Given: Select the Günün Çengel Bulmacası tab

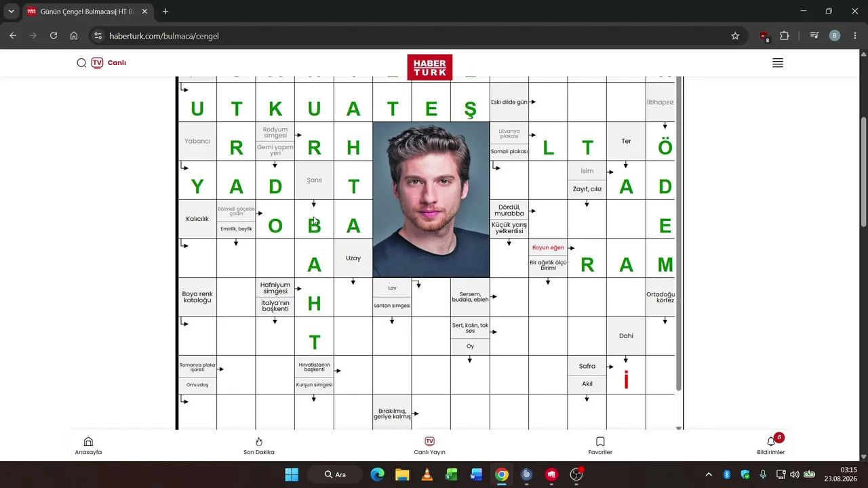Looking at the screenshot, I should pyautogui.click(x=88, y=12).
